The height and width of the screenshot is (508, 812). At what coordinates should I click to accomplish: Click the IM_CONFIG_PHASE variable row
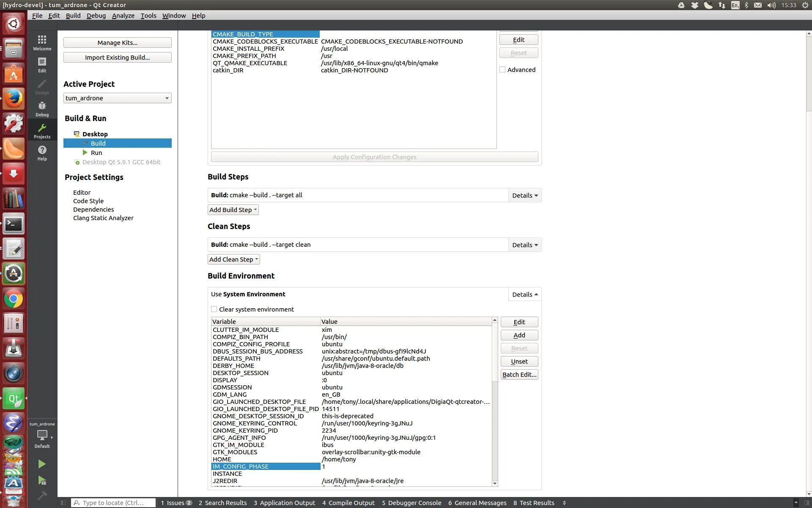[x=266, y=467]
